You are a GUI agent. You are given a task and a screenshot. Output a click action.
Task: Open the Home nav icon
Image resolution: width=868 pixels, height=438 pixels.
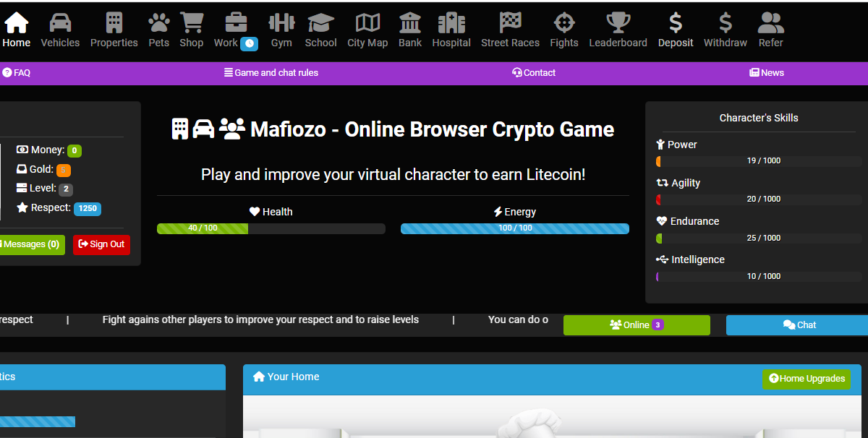tap(16, 22)
